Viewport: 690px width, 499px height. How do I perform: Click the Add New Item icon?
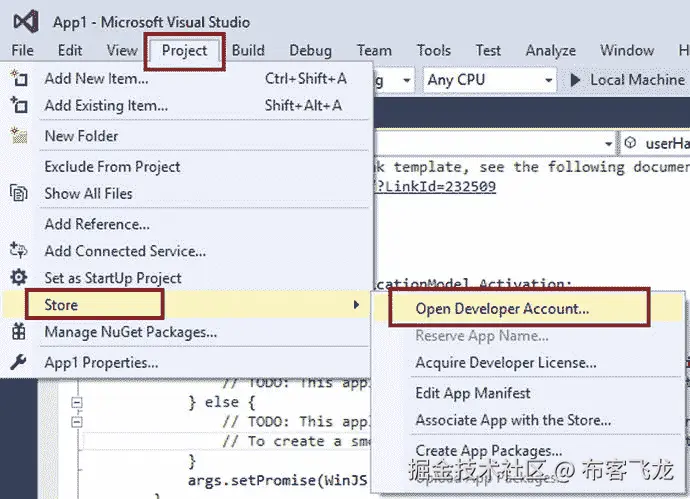[19, 78]
